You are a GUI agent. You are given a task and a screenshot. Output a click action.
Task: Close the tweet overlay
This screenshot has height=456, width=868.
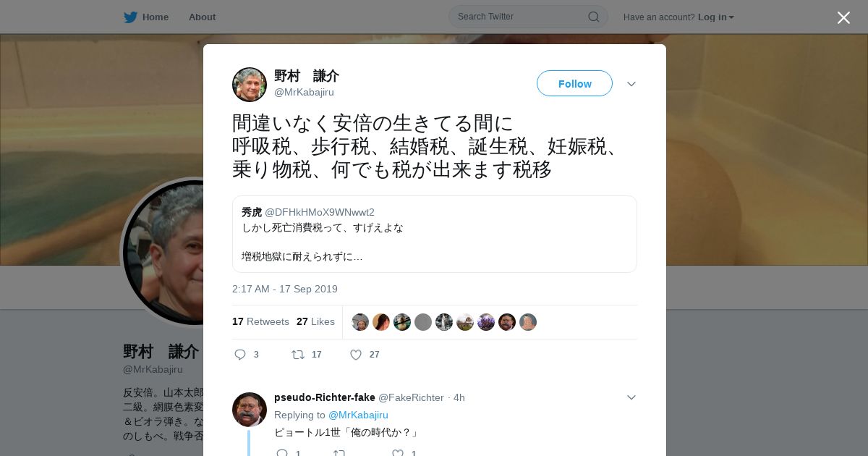click(x=843, y=17)
